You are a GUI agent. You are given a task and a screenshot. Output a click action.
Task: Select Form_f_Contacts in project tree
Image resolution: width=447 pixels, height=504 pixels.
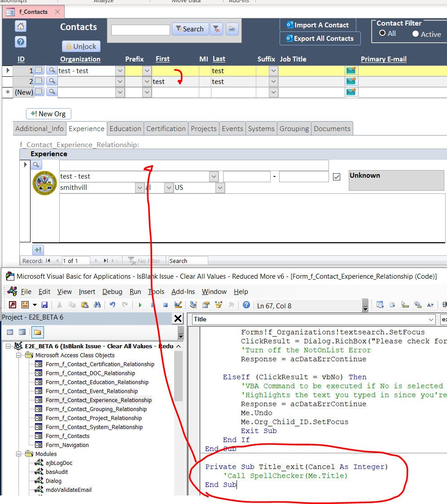click(67, 436)
